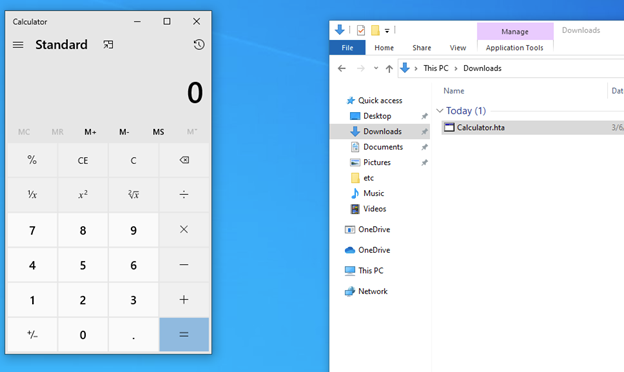The image size is (624, 372).
Task: Click the plus key in Calculator
Action: click(x=184, y=300)
